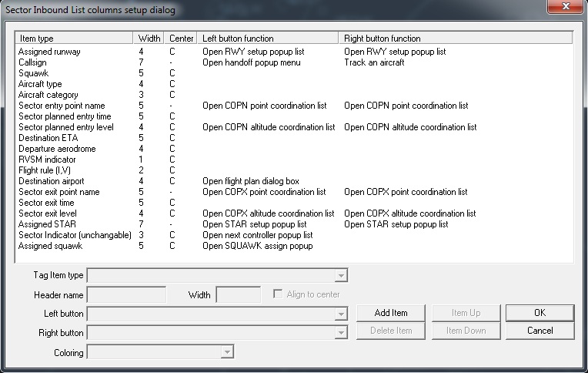Screen dimensions: 588x373
Task: Select the Sector Indicator (unchangable) row
Action: coord(294,235)
